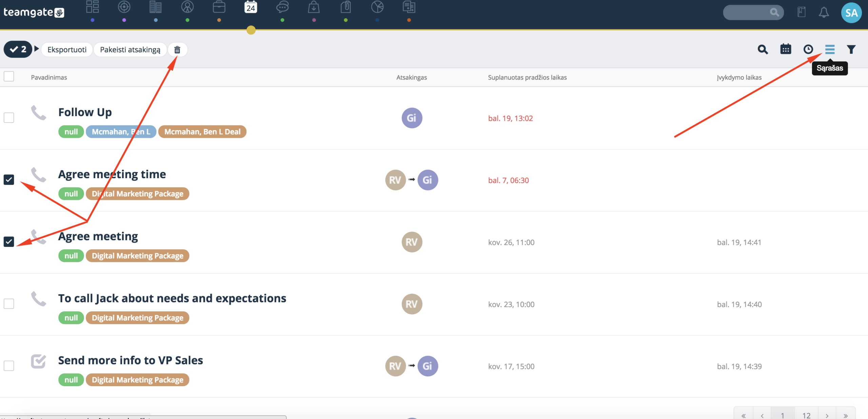Open the bookmark help icon in header
The image size is (868, 419).
pyautogui.click(x=802, y=12)
